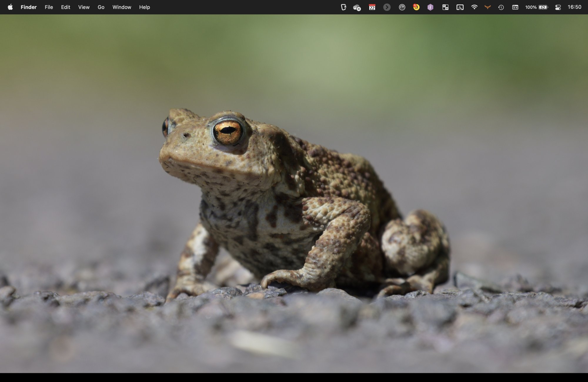Click the orange wishbone menu bar icon
Viewport: 588px width, 382px height.
[488, 7]
